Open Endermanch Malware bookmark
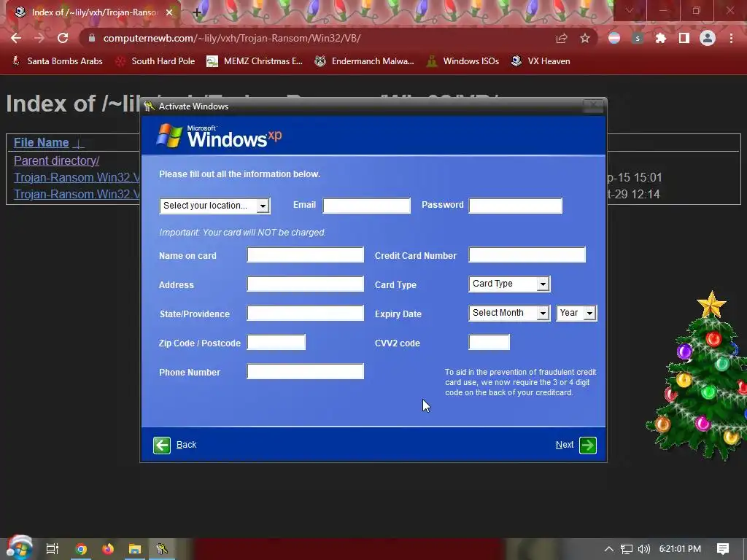 point(365,61)
